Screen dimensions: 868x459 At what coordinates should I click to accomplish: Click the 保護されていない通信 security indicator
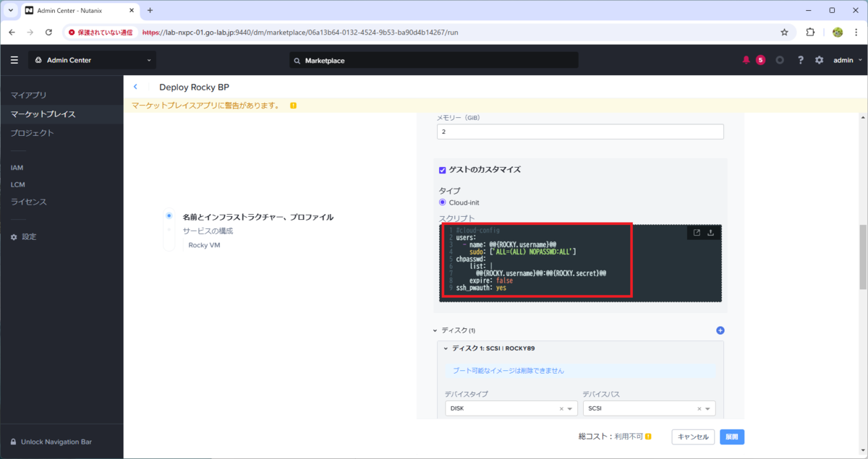click(101, 33)
